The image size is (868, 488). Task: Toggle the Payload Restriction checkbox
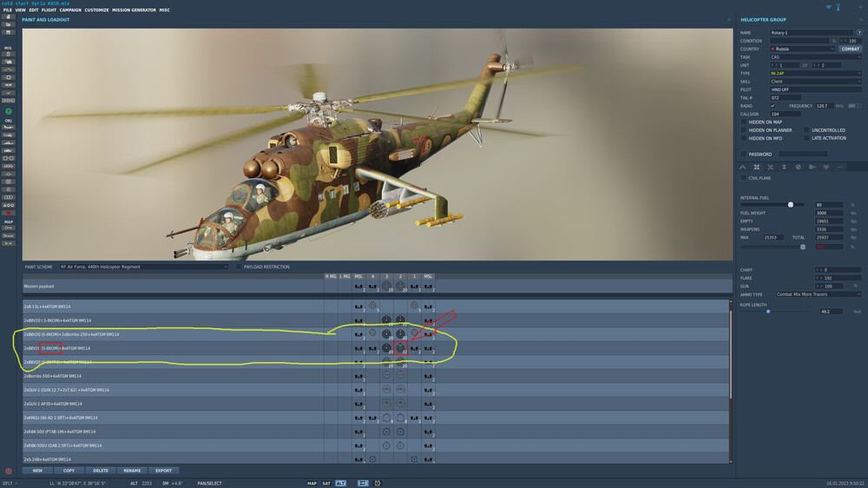pos(239,267)
